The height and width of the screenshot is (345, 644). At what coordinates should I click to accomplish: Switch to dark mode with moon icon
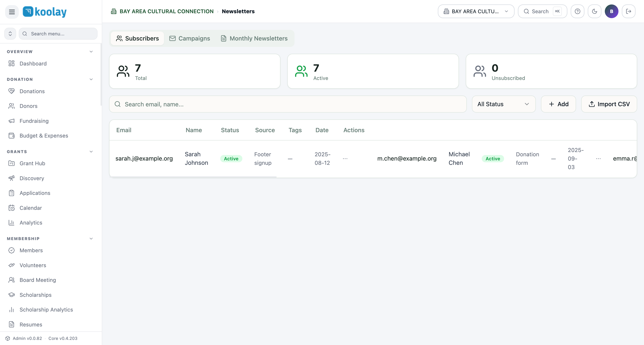594,11
